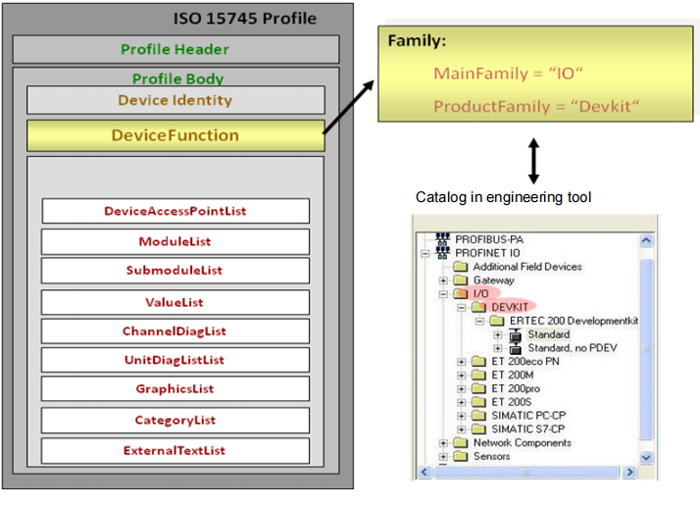
Task: Click the Additional Field Devices folder icon
Action: pyautogui.click(x=460, y=267)
